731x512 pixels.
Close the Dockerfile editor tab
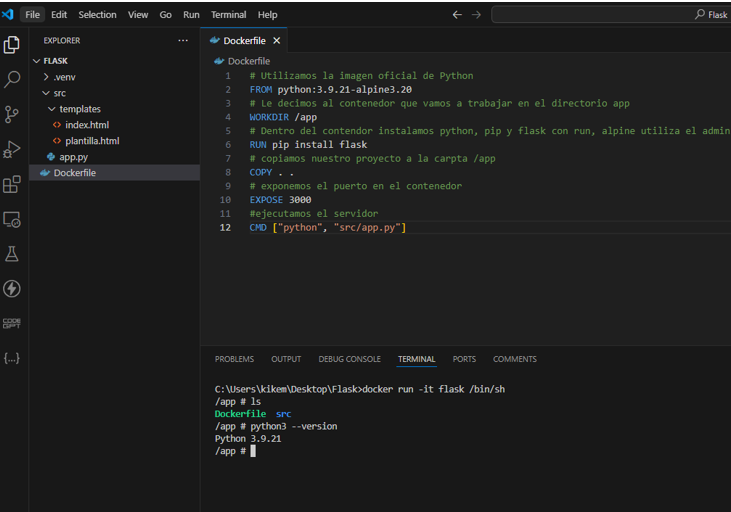tap(277, 41)
